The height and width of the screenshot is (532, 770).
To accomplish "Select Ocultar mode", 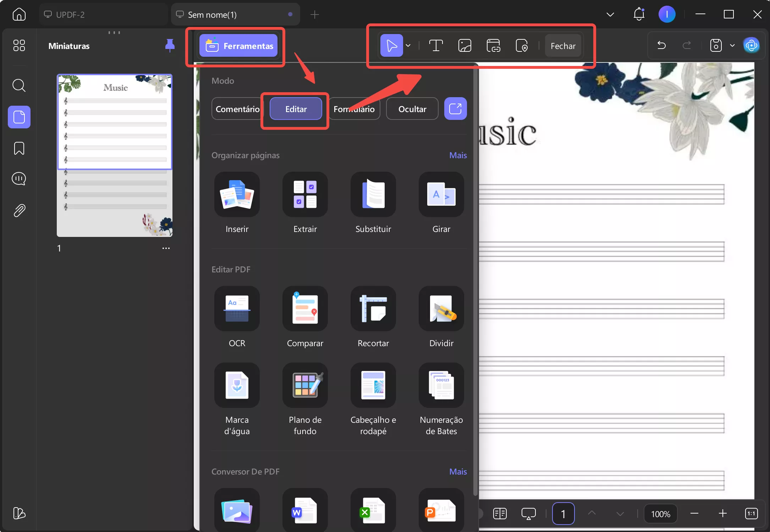I will pos(412,109).
